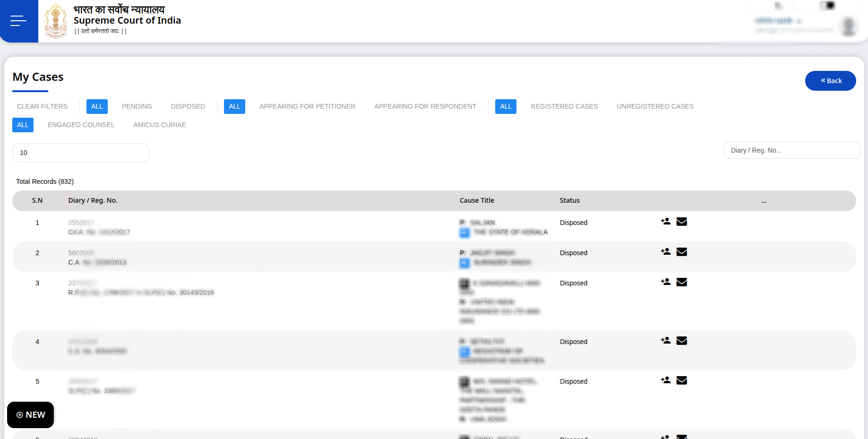Screen dimensions: 868x439
Task: Click add-person icon for case row 4
Action: [x=665, y=341]
